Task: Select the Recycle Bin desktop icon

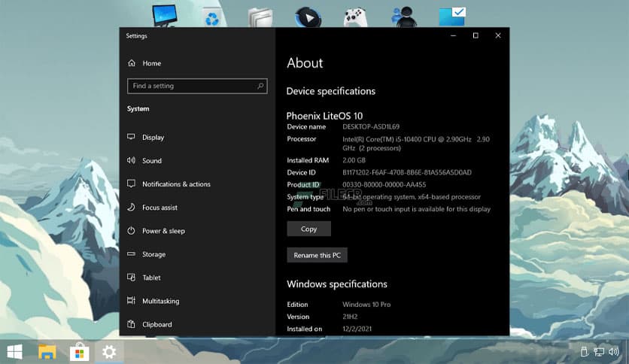Action: [212, 17]
